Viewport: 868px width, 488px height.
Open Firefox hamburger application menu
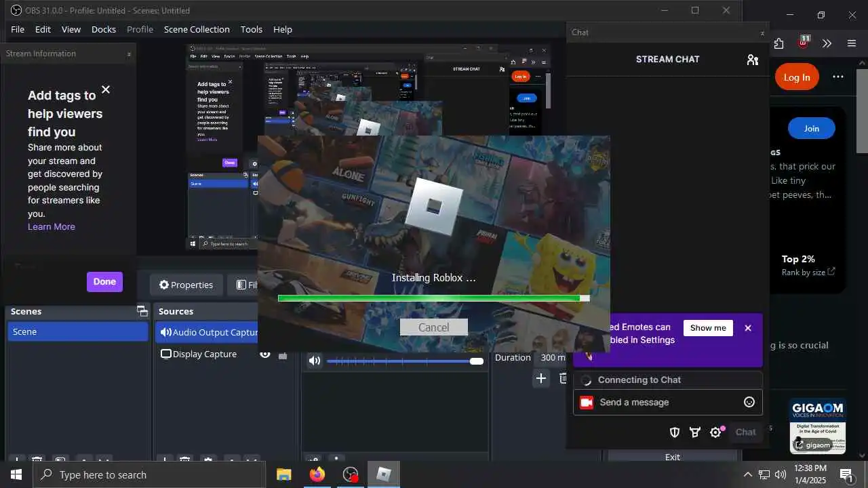pyautogui.click(x=852, y=43)
